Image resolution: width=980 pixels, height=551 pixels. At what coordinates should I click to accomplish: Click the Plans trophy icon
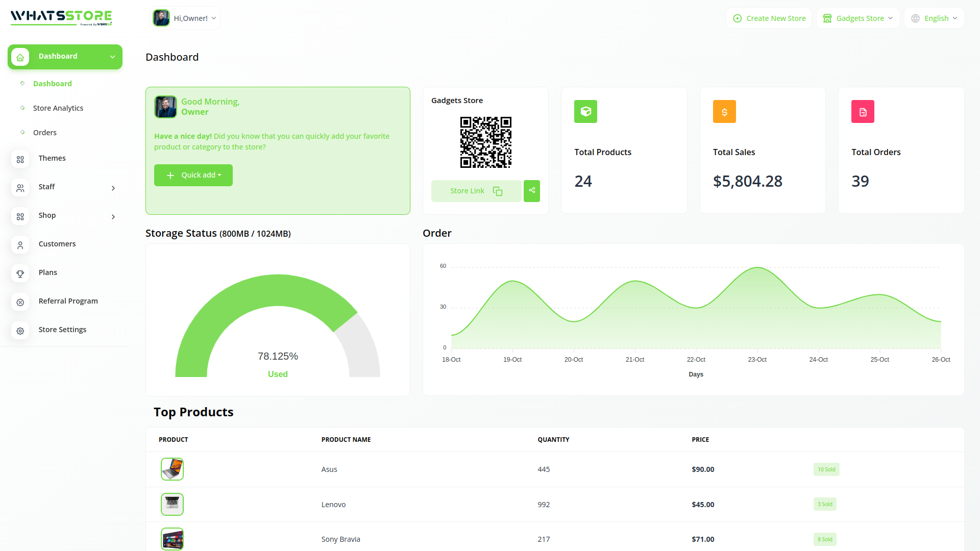pyautogui.click(x=20, y=273)
